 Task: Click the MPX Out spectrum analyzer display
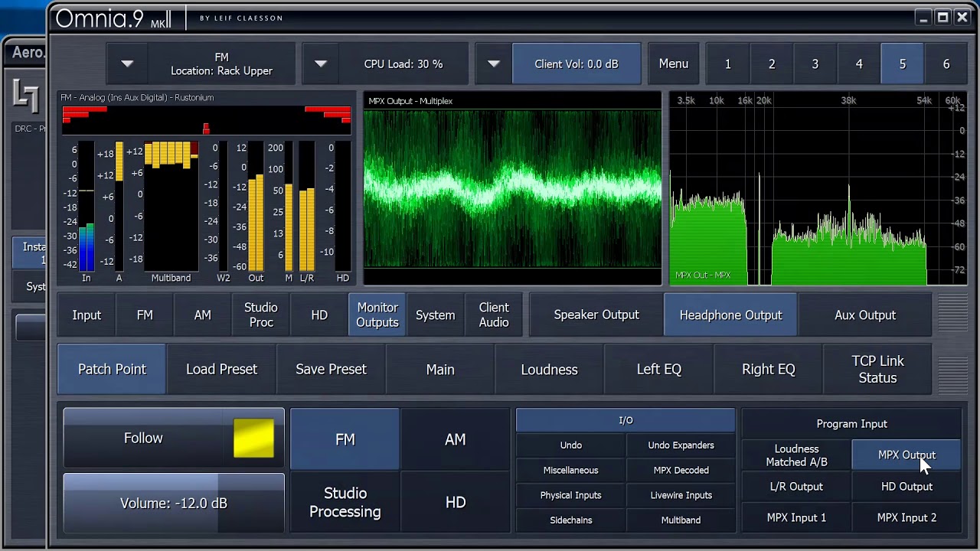[817, 188]
